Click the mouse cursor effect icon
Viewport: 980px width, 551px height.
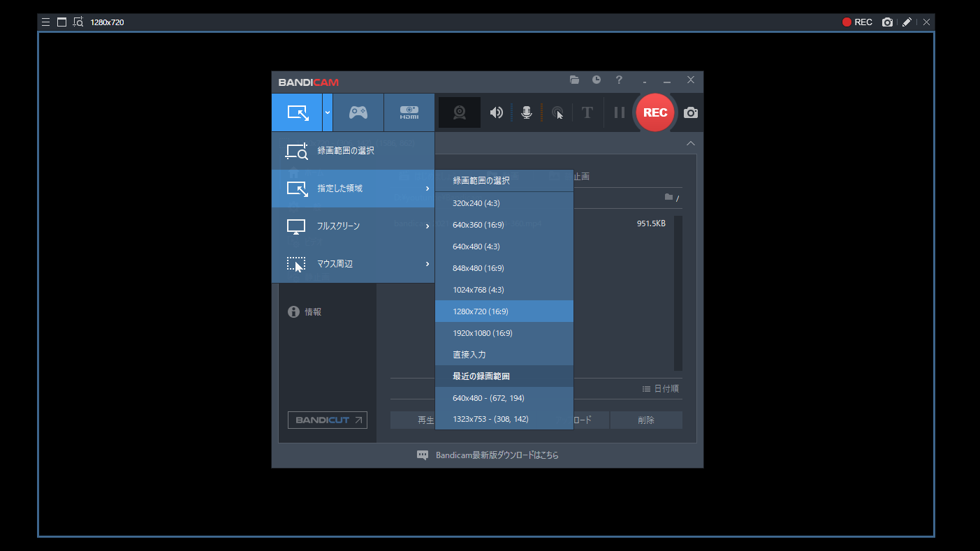tap(557, 112)
